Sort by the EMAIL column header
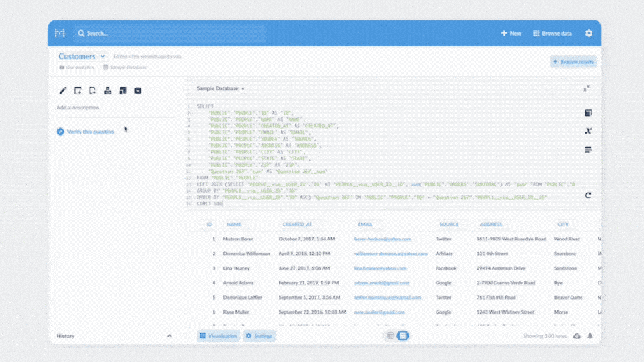This screenshot has width=644, height=362. 365,225
